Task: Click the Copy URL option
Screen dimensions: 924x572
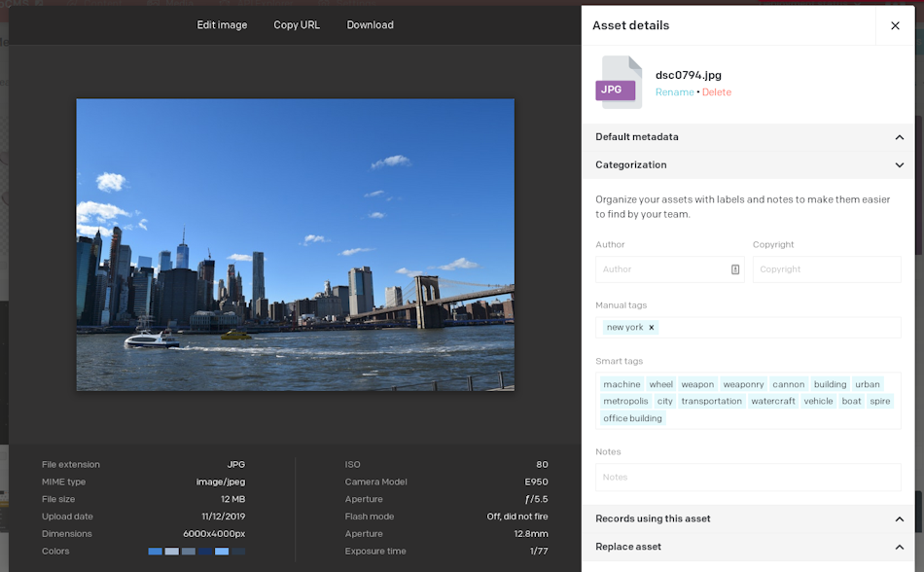Action: [297, 24]
